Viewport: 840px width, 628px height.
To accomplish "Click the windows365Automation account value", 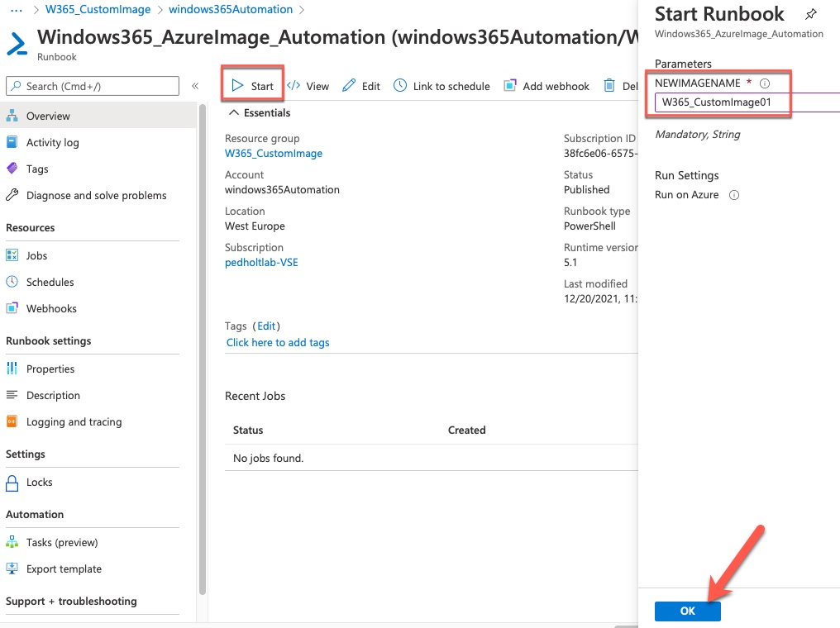I will coord(282,189).
